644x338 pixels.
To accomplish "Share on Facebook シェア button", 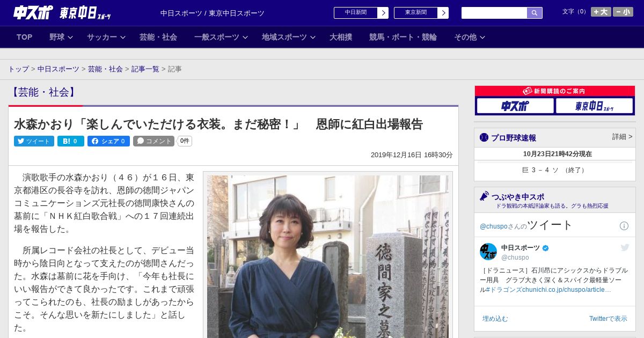I will [x=108, y=141].
